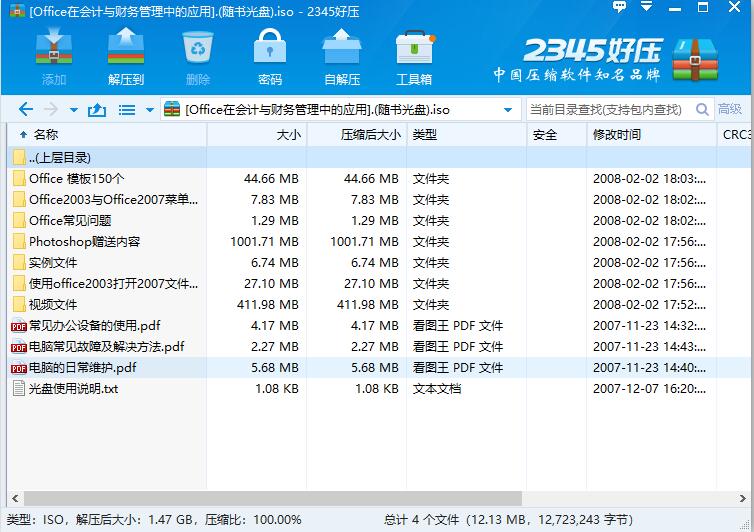This screenshot has width=754, height=532.
Task: Click the list view mode icon
Action: click(x=126, y=110)
